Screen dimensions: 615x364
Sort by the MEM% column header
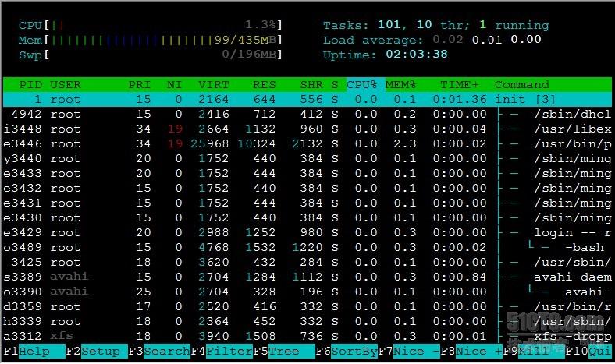401,85
